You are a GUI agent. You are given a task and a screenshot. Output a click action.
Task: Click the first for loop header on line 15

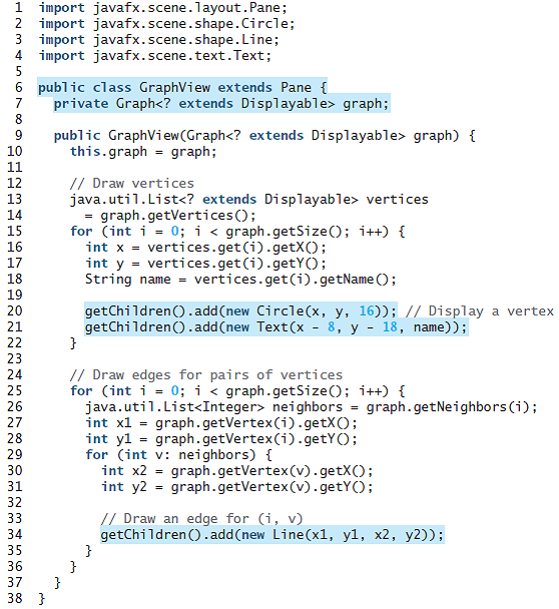[238, 231]
